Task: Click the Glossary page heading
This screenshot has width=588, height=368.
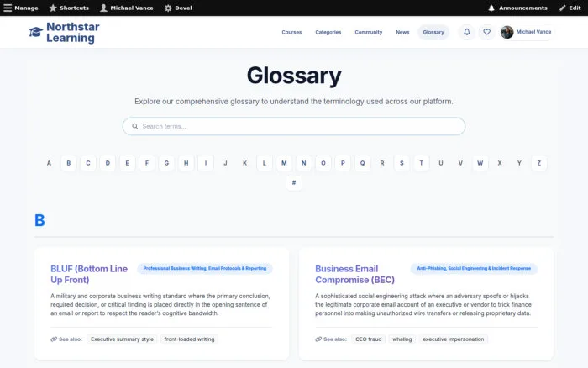Action: 294,76
